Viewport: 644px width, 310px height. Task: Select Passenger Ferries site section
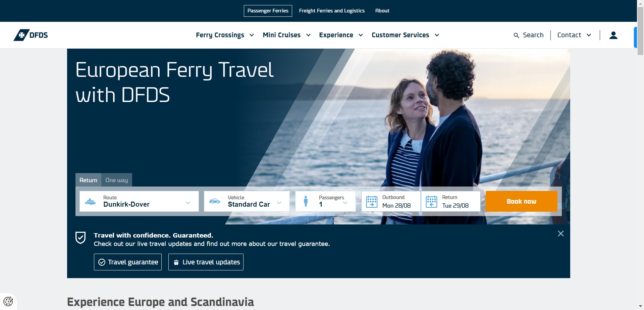[268, 11]
